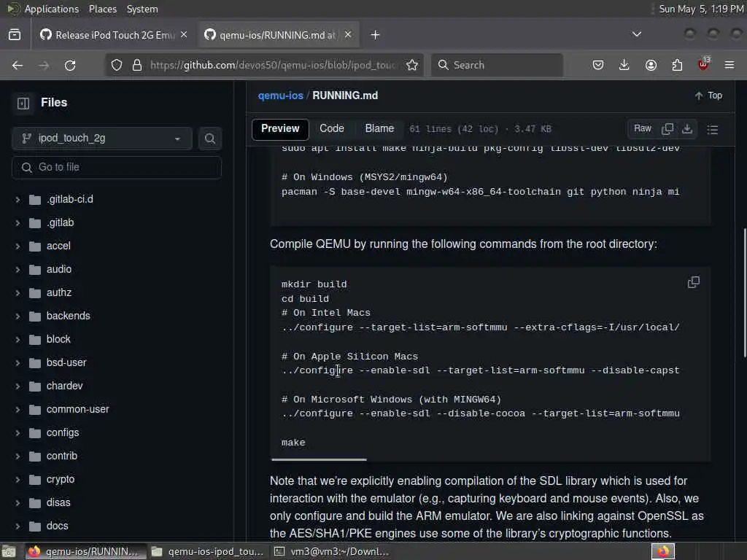Download the raw RUNNING.md file
This screenshot has width=747, height=560.
(687, 129)
